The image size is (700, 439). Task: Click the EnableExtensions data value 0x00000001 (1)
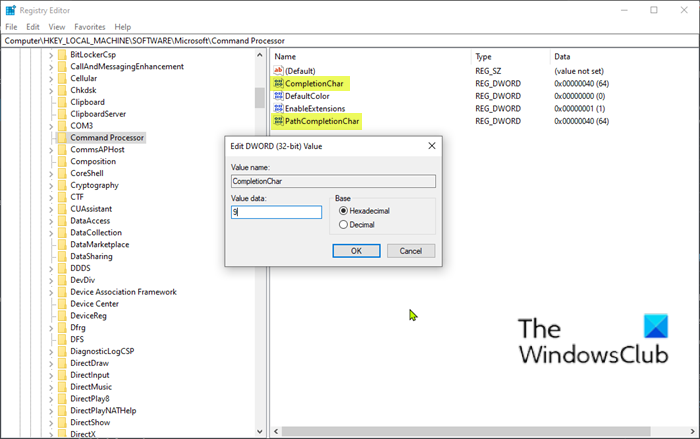pos(579,109)
